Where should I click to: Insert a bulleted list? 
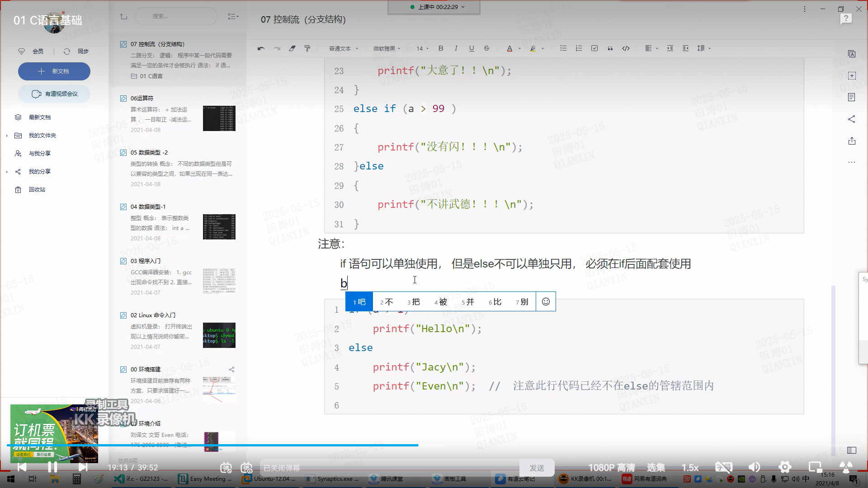coord(563,48)
